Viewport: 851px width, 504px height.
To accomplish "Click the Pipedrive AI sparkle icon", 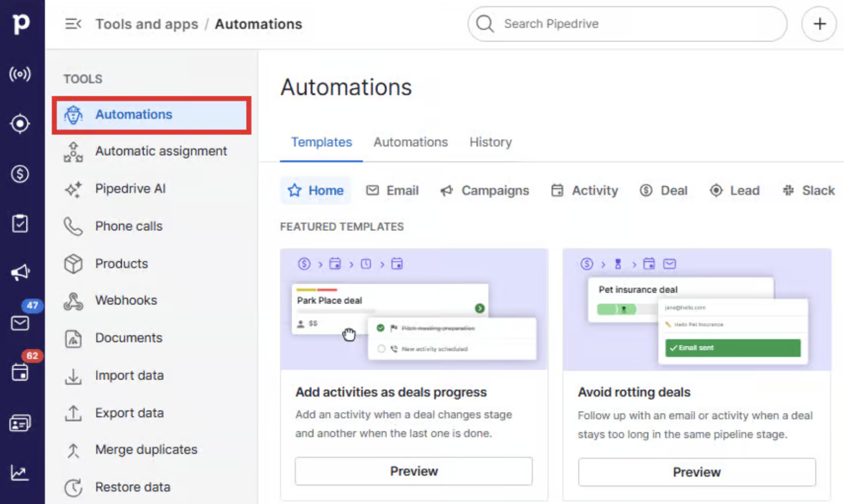I will 74,189.
